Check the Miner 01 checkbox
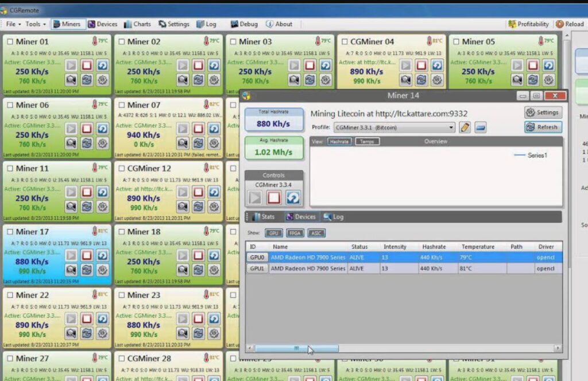 tap(10, 41)
